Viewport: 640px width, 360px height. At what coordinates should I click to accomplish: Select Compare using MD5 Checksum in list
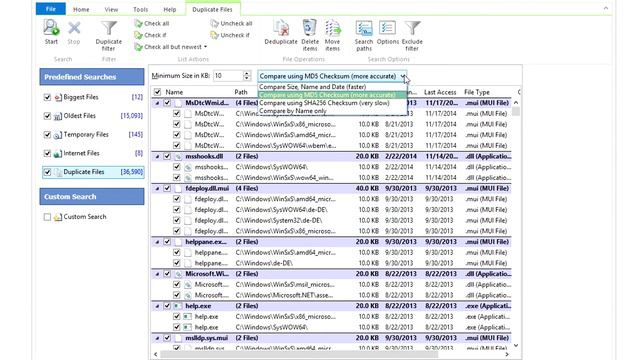point(332,95)
